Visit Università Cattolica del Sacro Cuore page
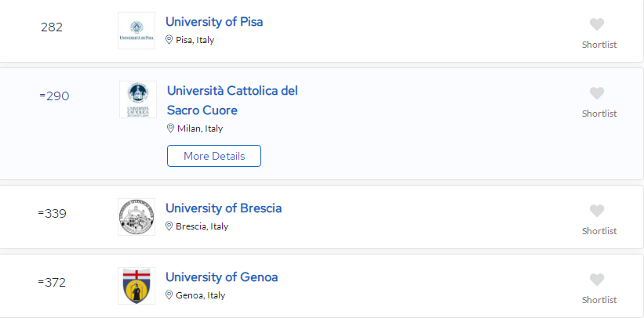 232,100
